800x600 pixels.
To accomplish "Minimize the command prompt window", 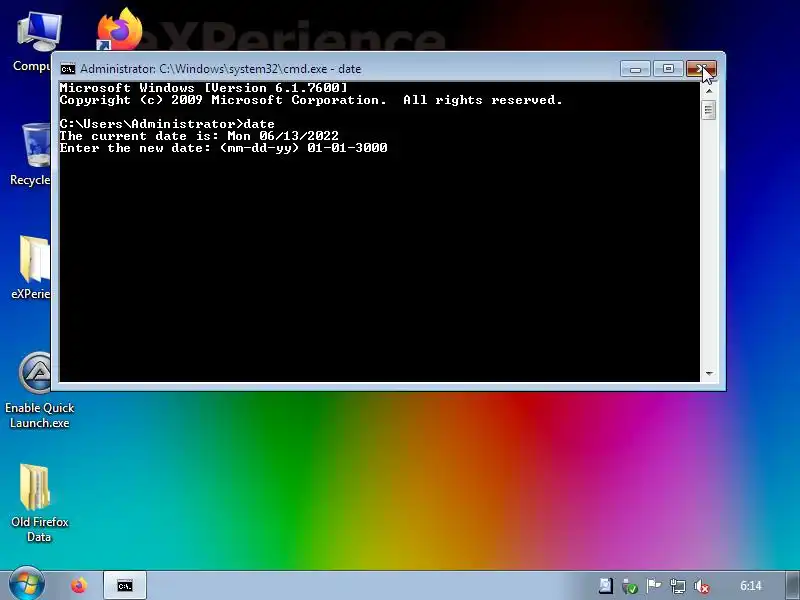I will click(635, 69).
